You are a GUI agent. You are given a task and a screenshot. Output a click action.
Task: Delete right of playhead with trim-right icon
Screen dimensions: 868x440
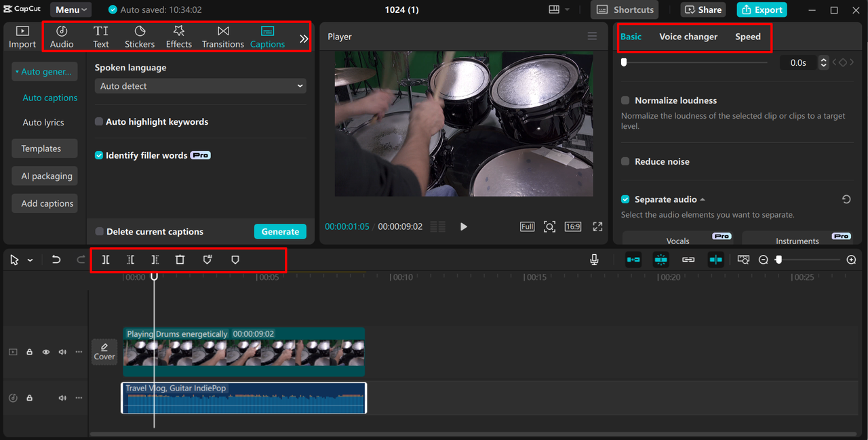pos(155,260)
